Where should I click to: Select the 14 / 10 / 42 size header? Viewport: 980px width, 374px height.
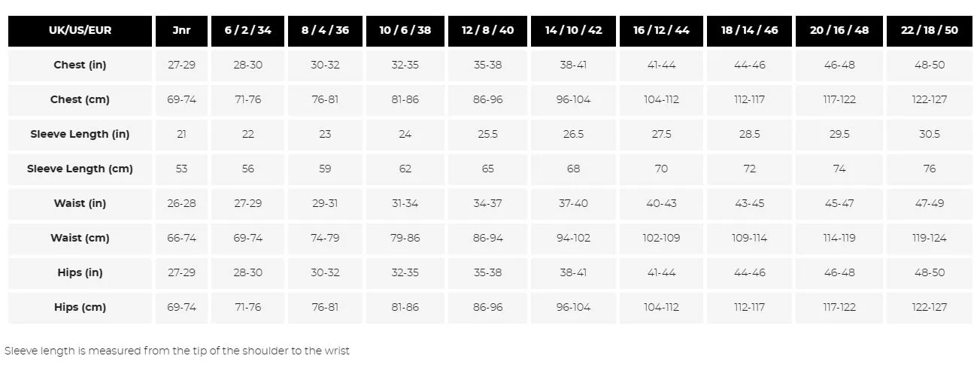pyautogui.click(x=574, y=31)
